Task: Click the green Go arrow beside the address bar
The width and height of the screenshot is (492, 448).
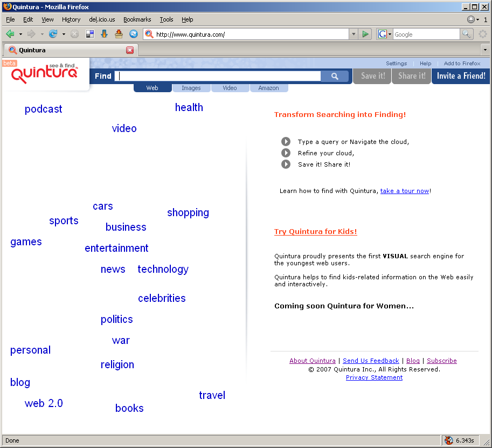Action: pyautogui.click(x=365, y=34)
